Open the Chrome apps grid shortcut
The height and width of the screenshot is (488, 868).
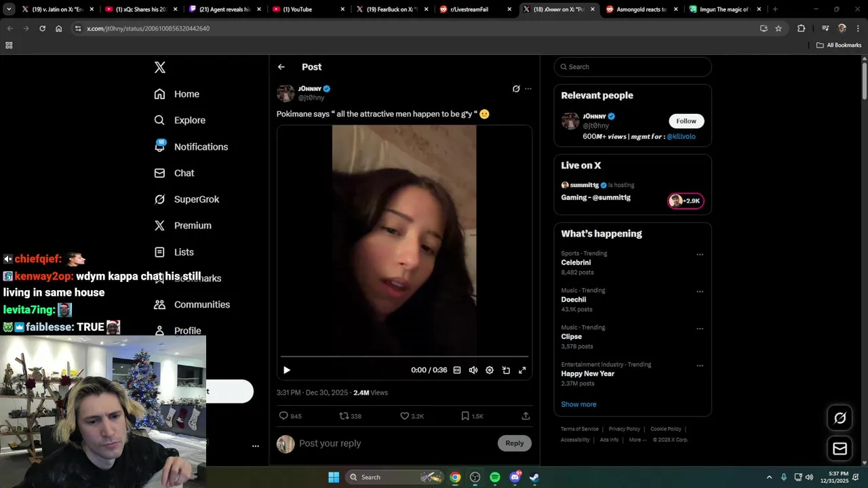click(9, 45)
